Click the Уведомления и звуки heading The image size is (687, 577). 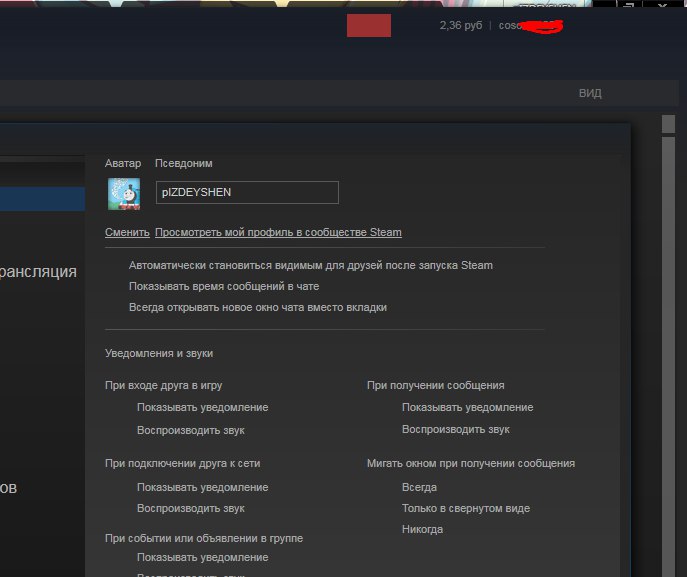(x=159, y=354)
